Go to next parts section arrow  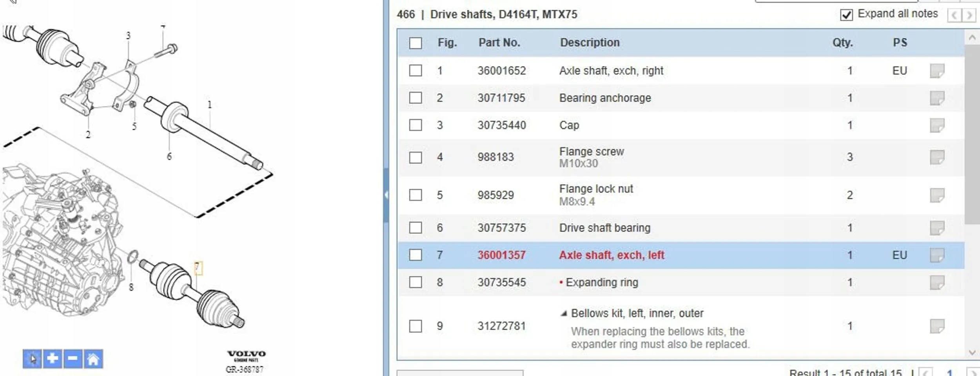[969, 15]
